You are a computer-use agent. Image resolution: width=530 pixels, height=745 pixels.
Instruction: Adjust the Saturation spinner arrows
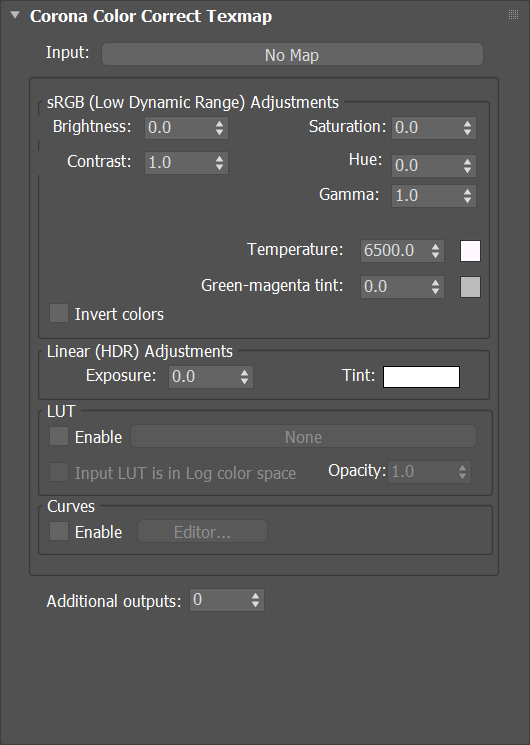click(x=468, y=128)
